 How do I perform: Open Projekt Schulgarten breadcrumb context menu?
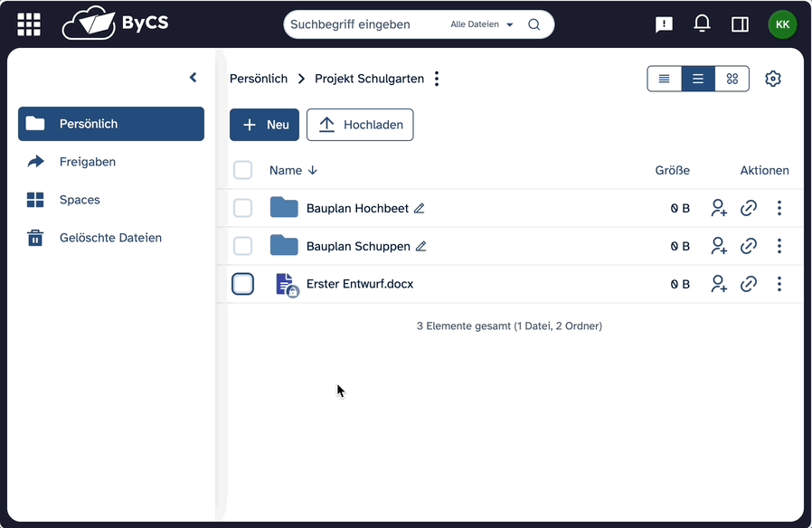pos(437,79)
